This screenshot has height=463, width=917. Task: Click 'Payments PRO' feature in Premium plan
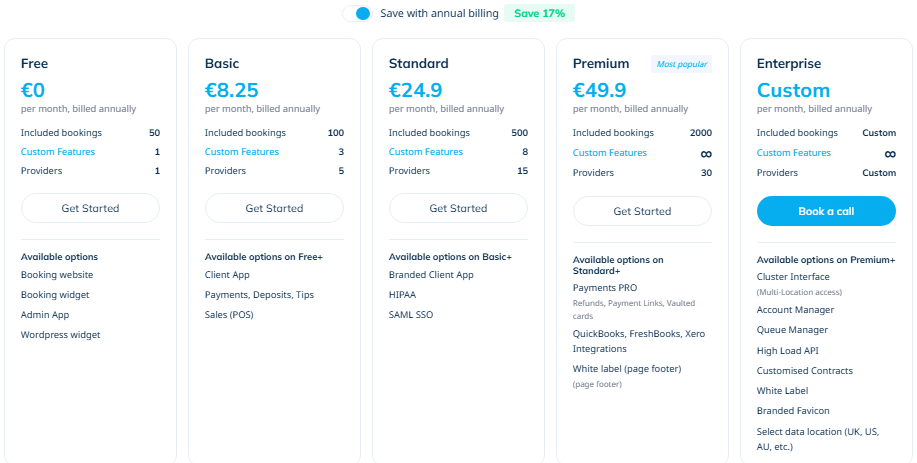pyautogui.click(x=605, y=287)
